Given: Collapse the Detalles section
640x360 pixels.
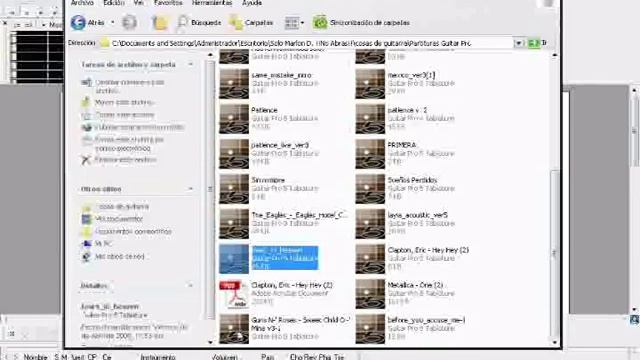Looking at the screenshot, I should 191,286.
